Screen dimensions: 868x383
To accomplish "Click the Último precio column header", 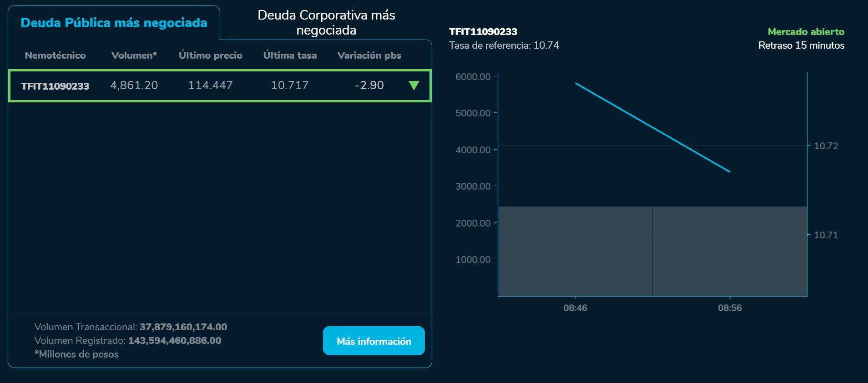I will 210,55.
